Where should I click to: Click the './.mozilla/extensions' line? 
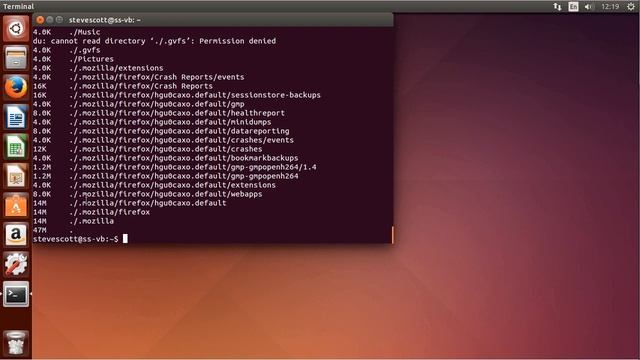pos(98,68)
